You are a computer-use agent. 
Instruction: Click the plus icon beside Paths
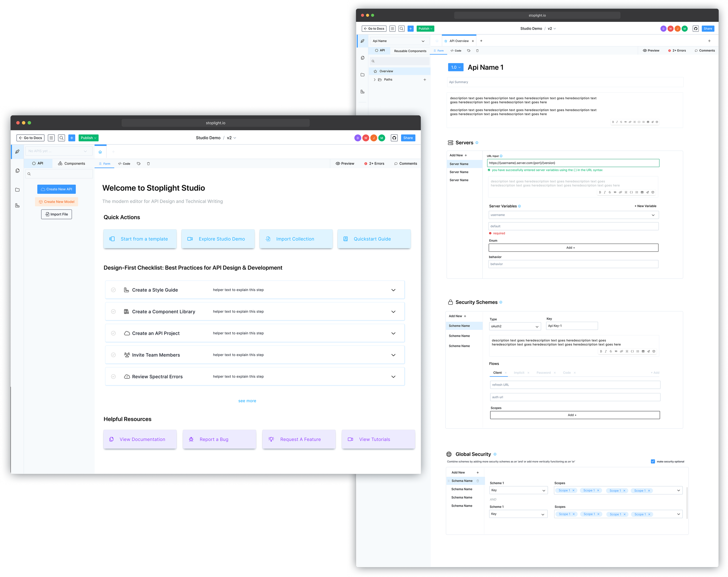coord(425,80)
